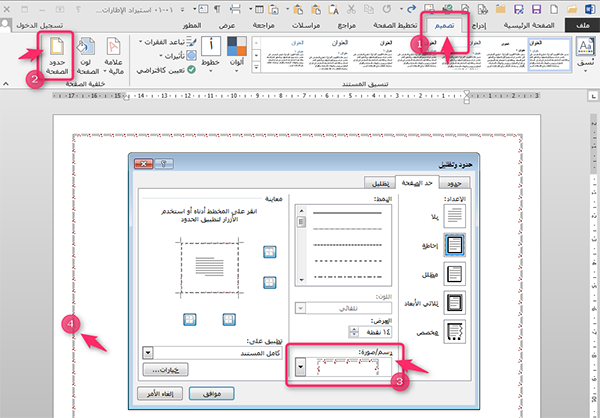
Task: Open the Colors (ألوان) theme palette
Action: click(x=236, y=55)
